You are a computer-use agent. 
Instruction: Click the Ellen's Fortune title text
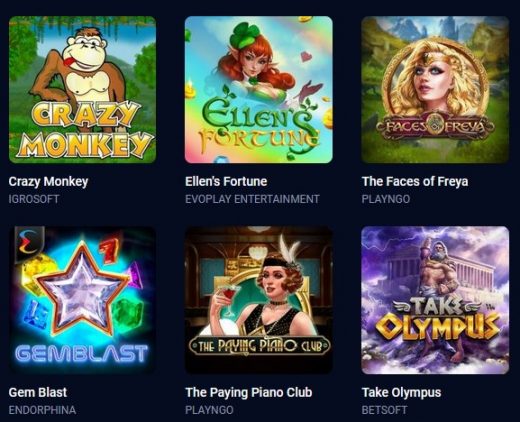(226, 182)
